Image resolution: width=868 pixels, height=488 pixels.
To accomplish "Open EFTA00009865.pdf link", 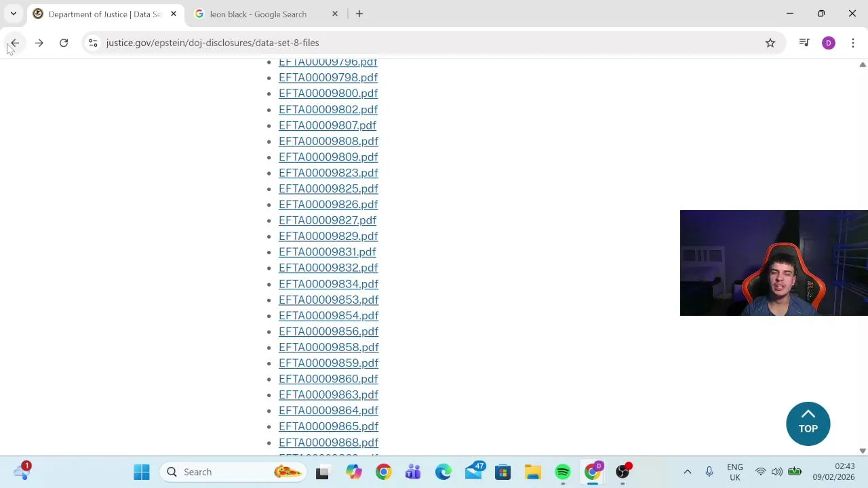I will point(328,426).
